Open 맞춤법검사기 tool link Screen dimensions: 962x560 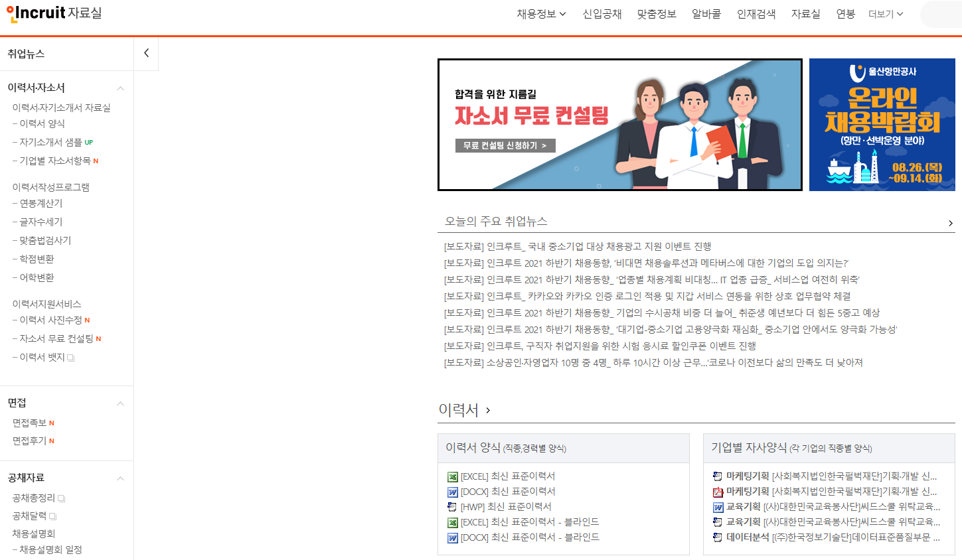[45, 240]
